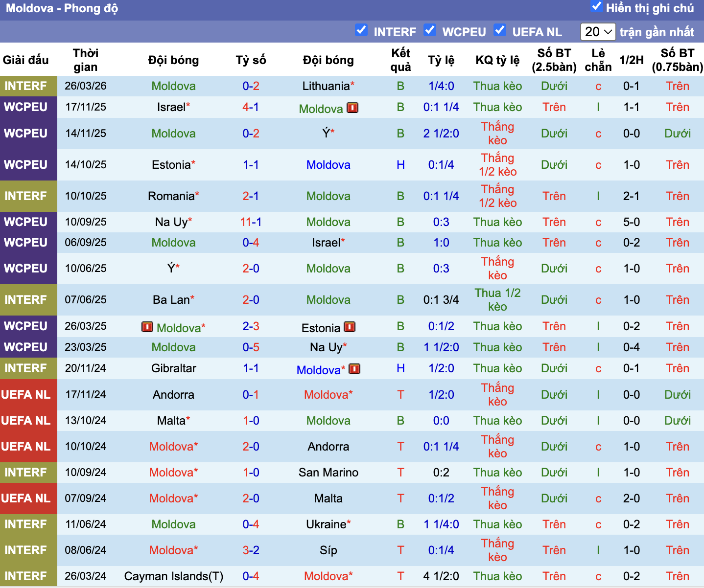The height and width of the screenshot is (588, 704).
Task: Click the 'Lẻ chẵn' column header
Action: (x=598, y=60)
